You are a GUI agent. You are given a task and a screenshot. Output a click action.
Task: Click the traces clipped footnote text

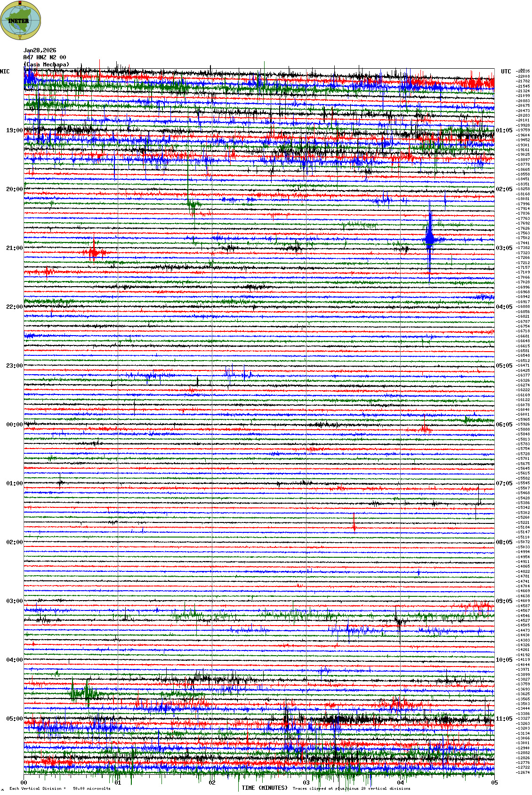(351, 788)
